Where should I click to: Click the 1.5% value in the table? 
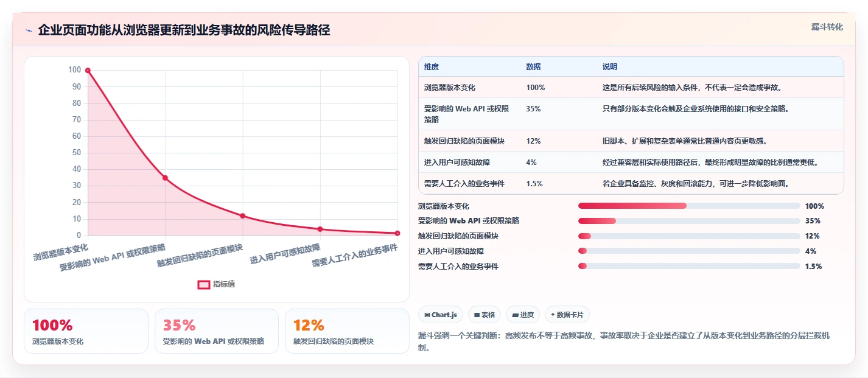coord(534,184)
